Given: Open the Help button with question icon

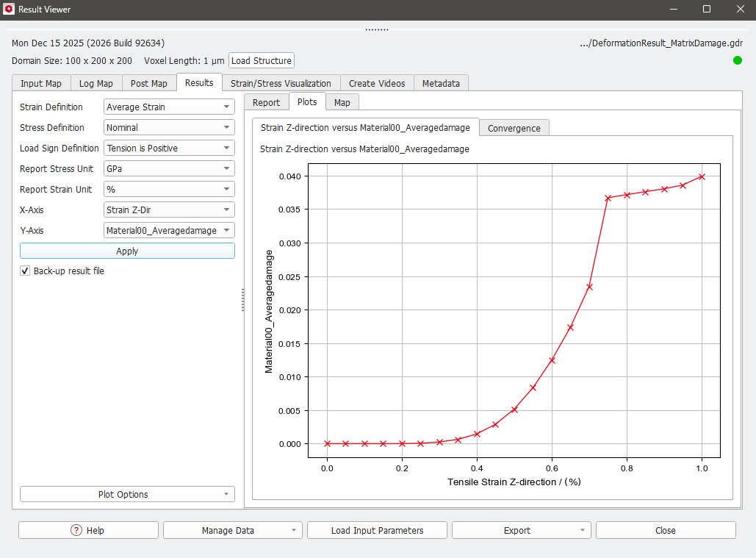Looking at the screenshot, I should [x=88, y=531].
